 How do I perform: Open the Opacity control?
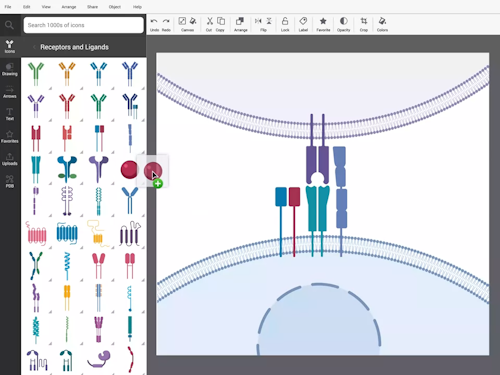[x=344, y=24]
